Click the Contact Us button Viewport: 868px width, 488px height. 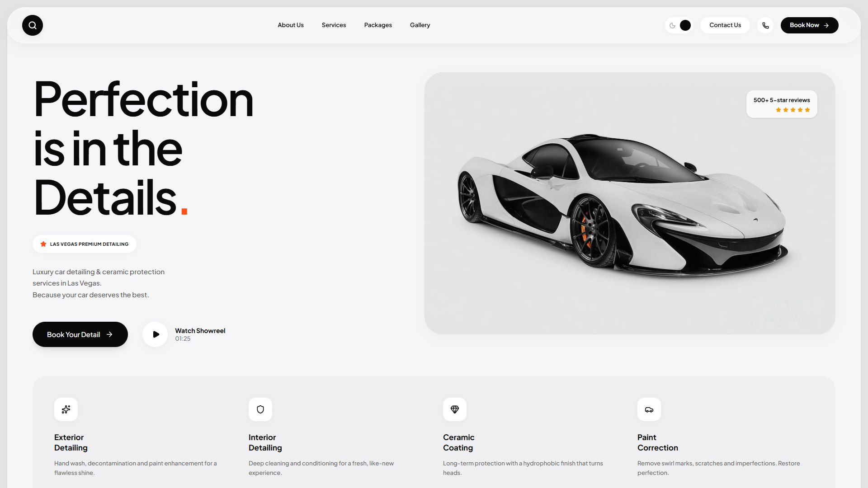(725, 25)
